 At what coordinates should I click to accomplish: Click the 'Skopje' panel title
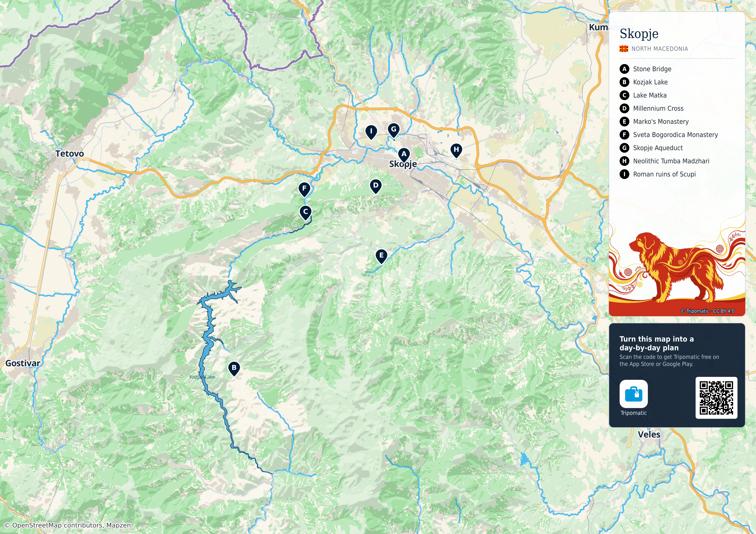point(639,34)
